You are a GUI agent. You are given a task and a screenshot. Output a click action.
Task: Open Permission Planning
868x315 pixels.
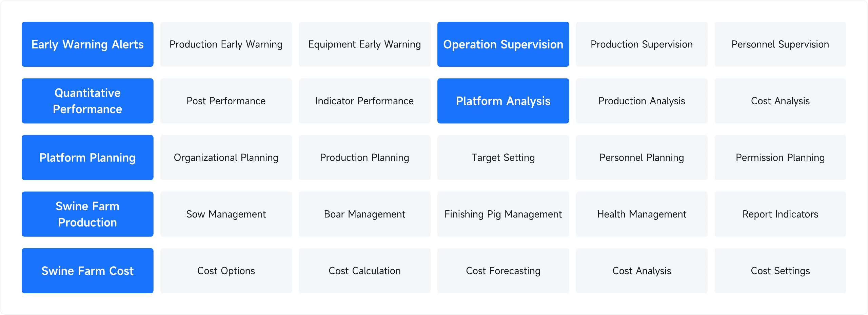[x=780, y=157]
